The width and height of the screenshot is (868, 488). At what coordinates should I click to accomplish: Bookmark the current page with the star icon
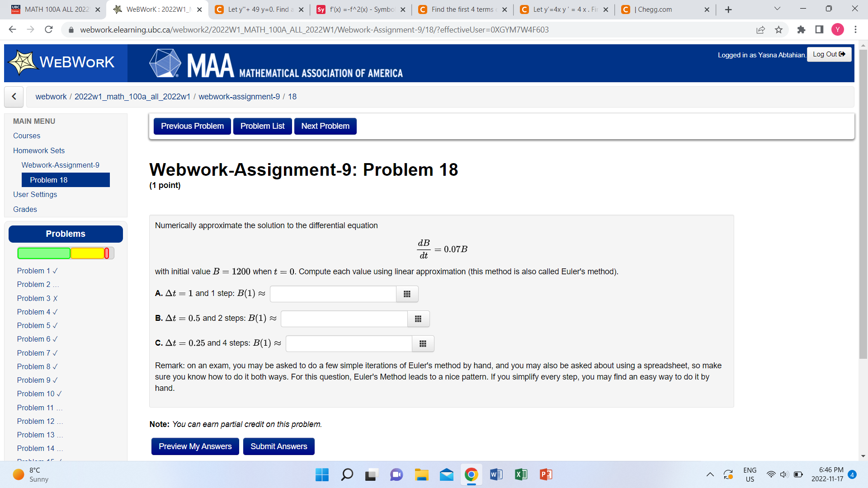click(778, 30)
